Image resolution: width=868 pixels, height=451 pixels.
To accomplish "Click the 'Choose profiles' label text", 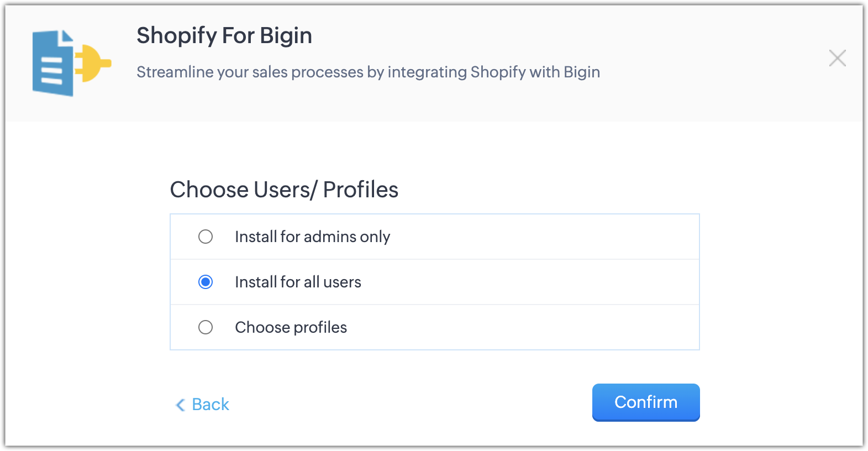I will pos(291,327).
